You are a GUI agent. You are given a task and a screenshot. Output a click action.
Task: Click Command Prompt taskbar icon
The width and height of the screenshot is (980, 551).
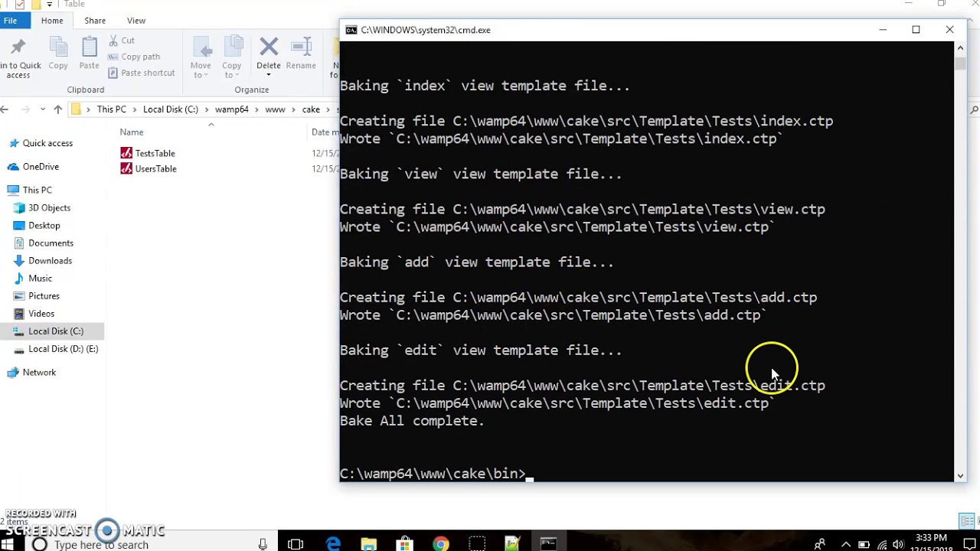click(549, 544)
